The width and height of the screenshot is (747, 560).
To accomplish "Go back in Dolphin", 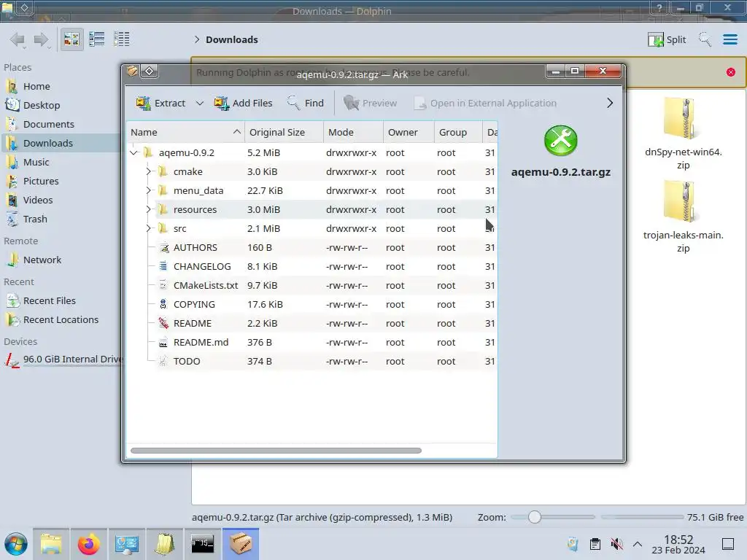I will 18,39.
